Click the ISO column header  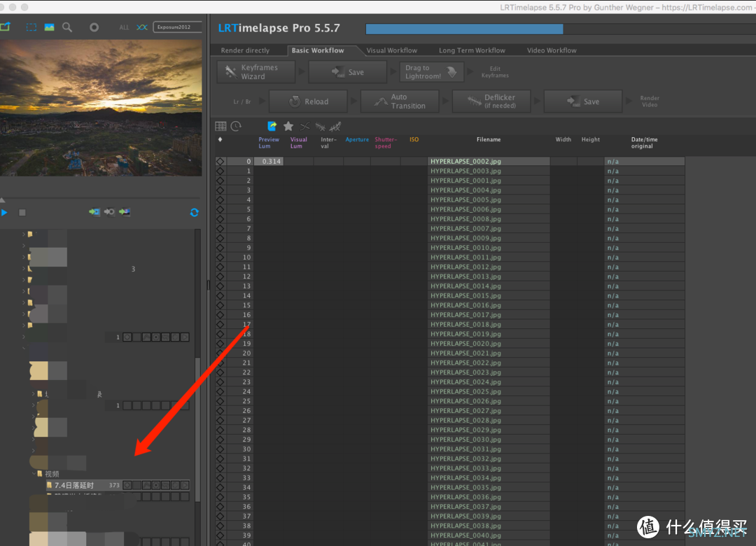point(414,139)
